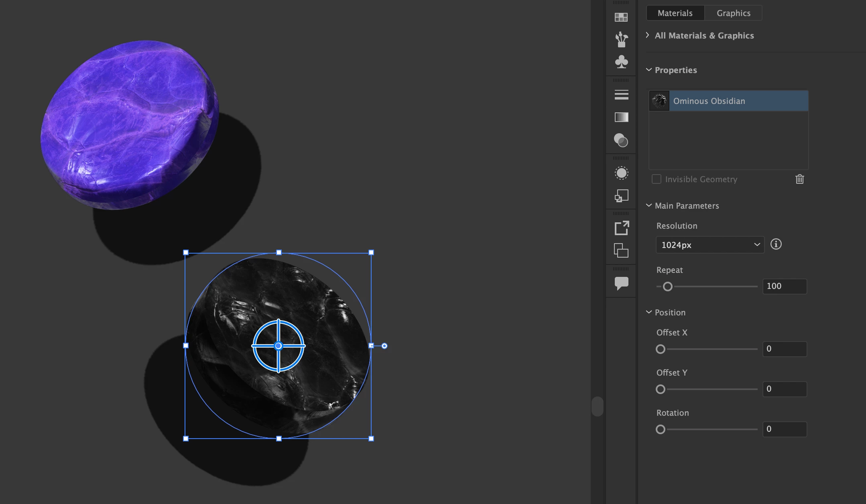Screen dimensions: 866x504
Task: Open the Stroke panel icon
Action: click(x=621, y=95)
